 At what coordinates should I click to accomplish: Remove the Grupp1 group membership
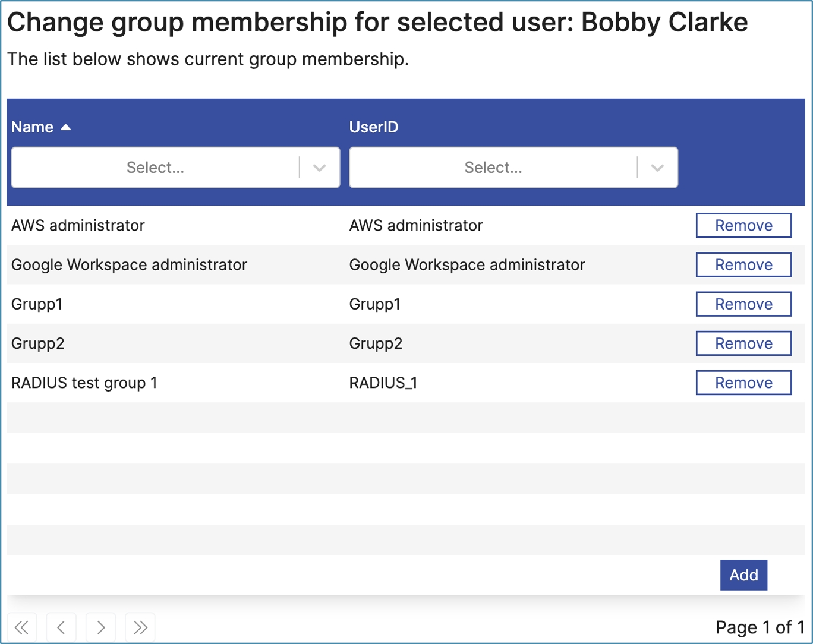[x=743, y=304]
